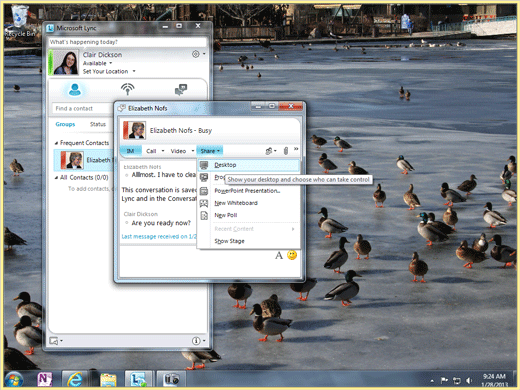Click Elizabeth Nofs photo in conversation header
Screen dimensions: 520x390
(135, 130)
